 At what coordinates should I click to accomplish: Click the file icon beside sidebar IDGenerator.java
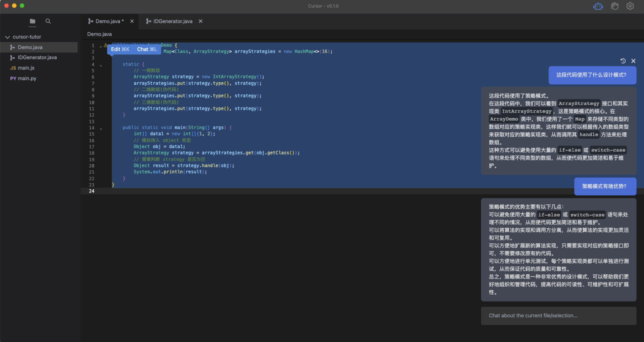click(x=13, y=57)
